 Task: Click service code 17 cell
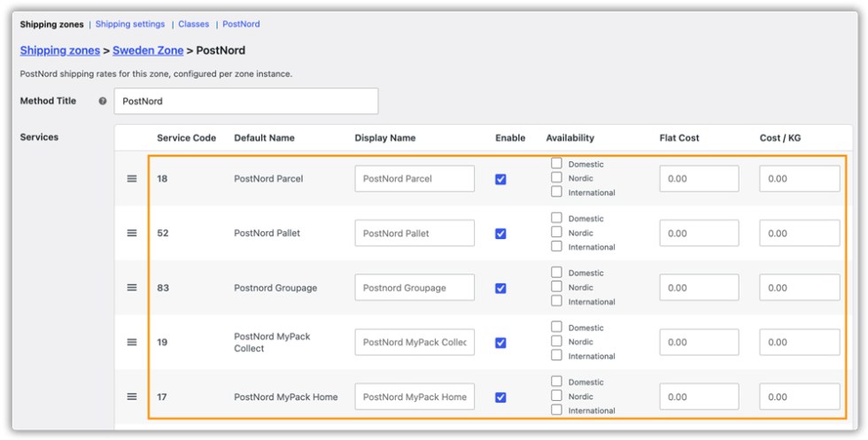(x=161, y=397)
